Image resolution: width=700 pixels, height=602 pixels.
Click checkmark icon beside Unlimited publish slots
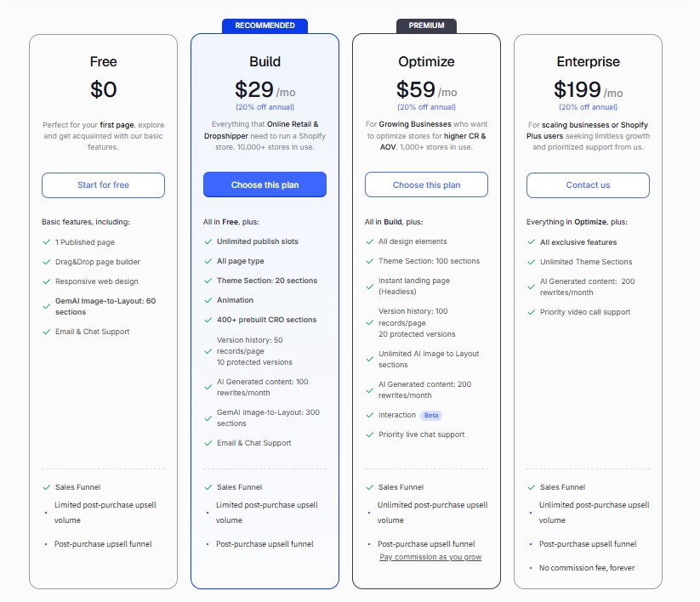(x=208, y=241)
